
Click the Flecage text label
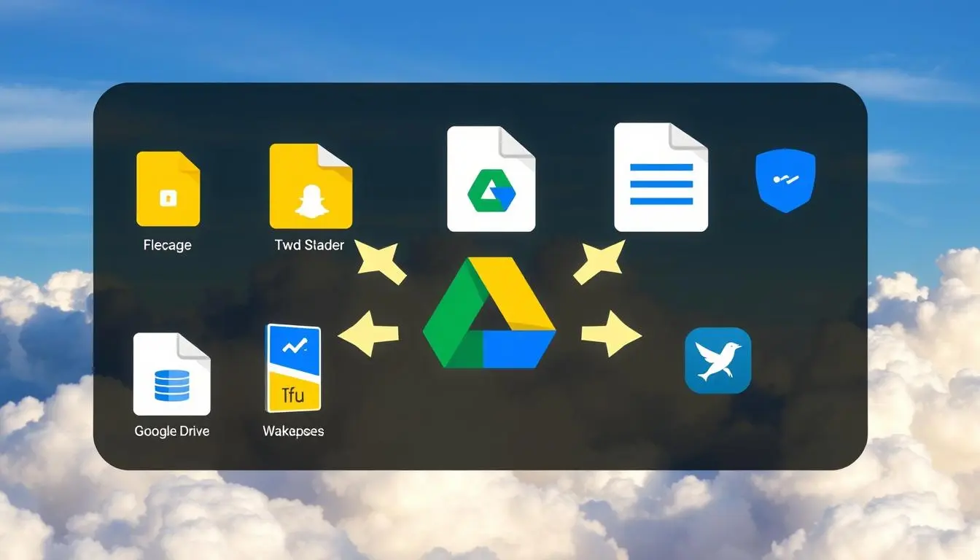(167, 246)
